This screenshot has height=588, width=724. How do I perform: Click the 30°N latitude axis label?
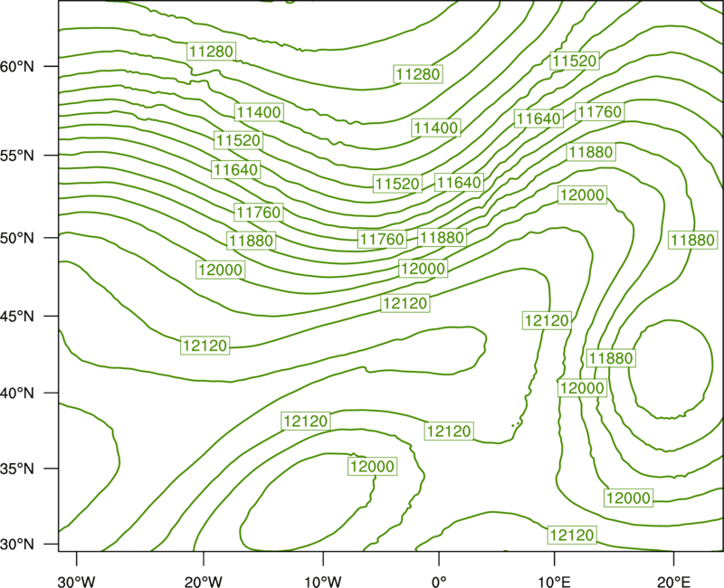point(17,545)
